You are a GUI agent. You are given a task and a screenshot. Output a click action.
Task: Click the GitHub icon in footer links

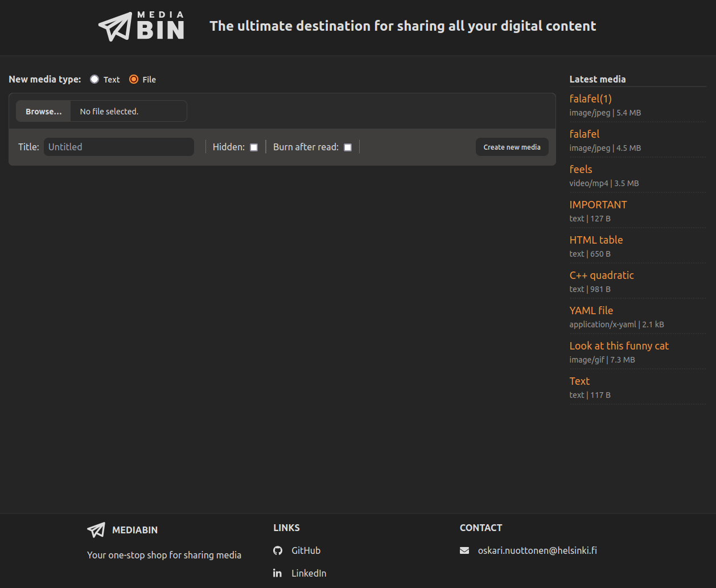pyautogui.click(x=277, y=550)
